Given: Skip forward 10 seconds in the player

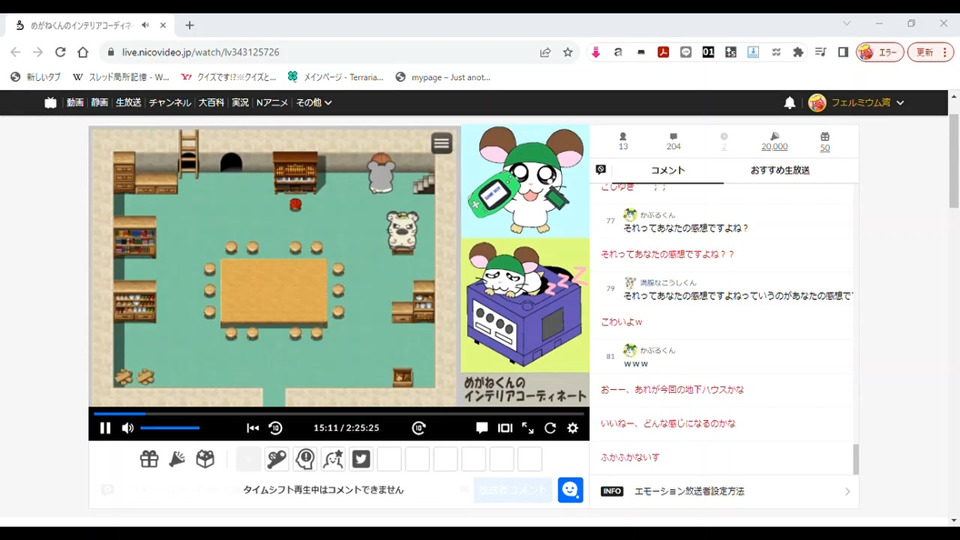Looking at the screenshot, I should pyautogui.click(x=419, y=428).
